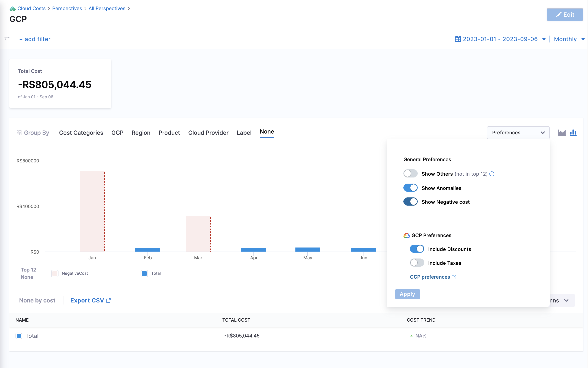Image resolution: width=588 pixels, height=368 pixels.
Task: Switch to bar chart view
Action: [x=573, y=133]
